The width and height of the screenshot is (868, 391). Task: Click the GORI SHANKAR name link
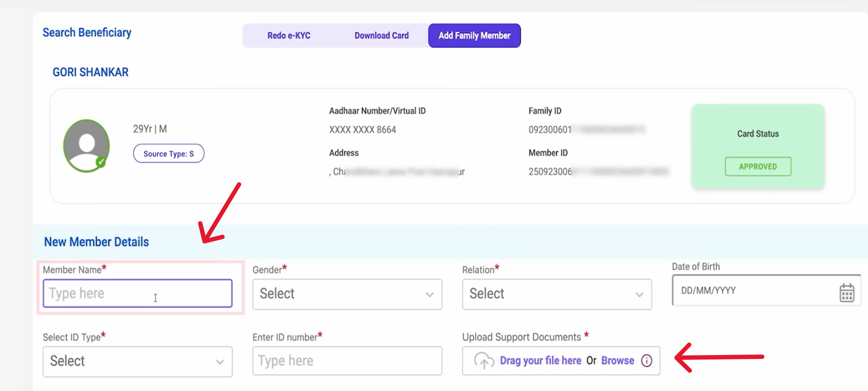pyautogui.click(x=90, y=72)
